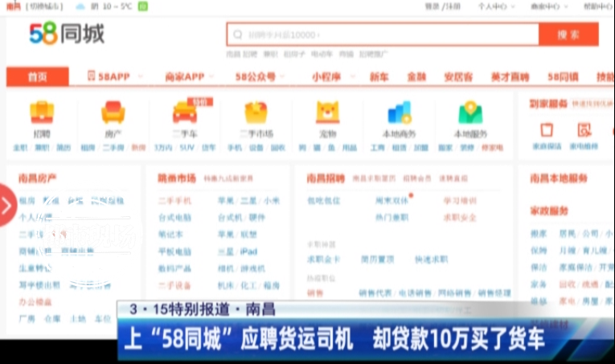Click the 学习培训 link
Viewport: 615px width, 364px height.
tap(460, 201)
